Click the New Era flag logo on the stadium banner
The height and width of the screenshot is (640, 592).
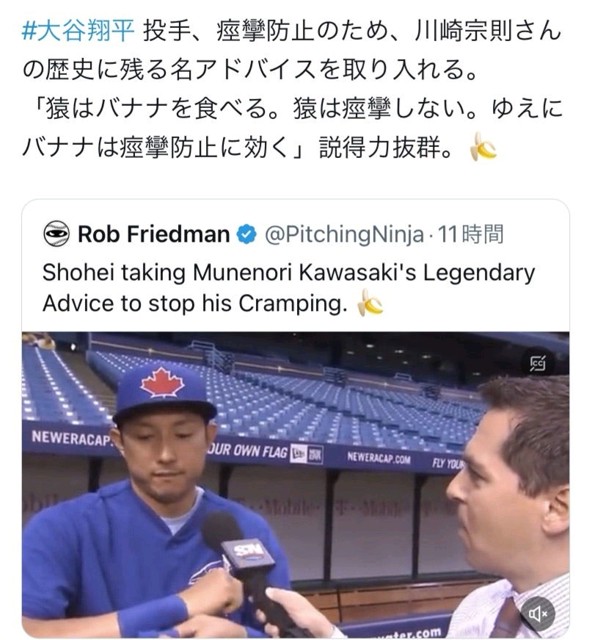pos(306,454)
